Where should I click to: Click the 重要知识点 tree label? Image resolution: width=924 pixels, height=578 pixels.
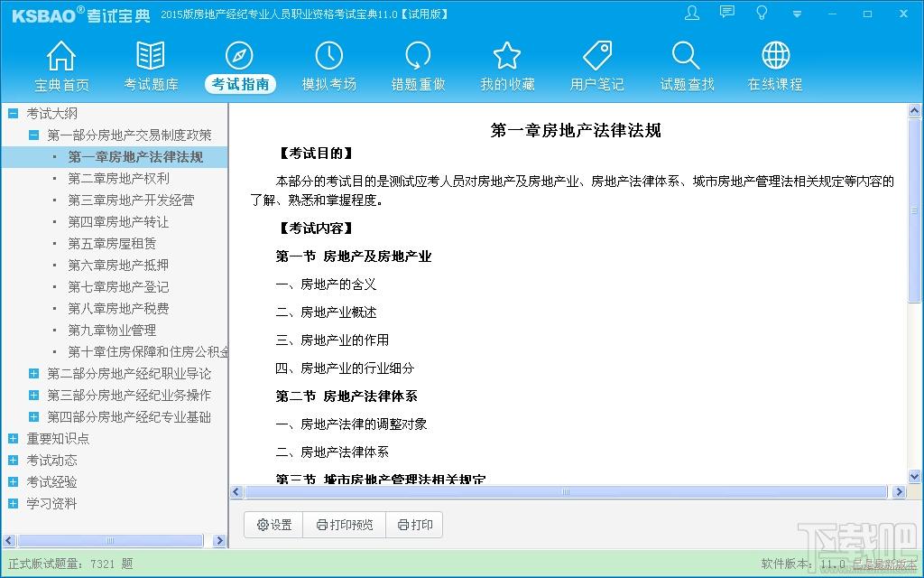58,438
